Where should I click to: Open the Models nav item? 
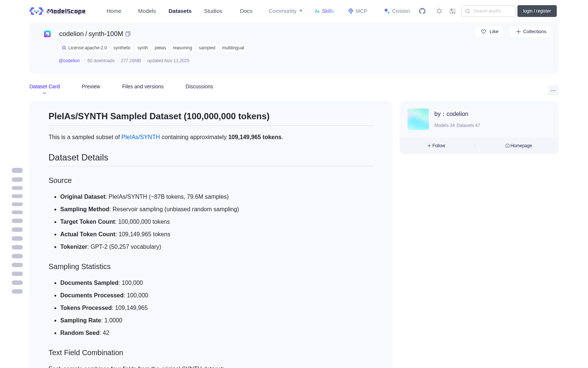(x=147, y=11)
